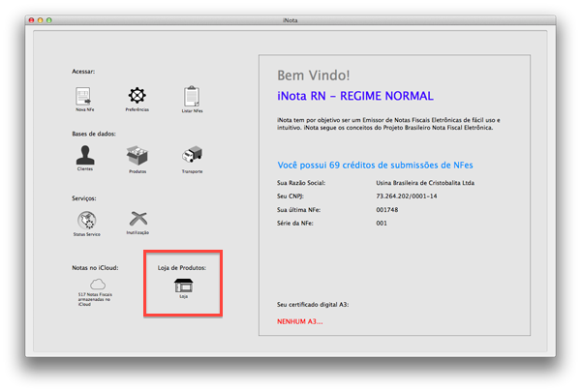Click the 'Série da NFe:' label
Image resolution: width=581 pixels, height=392 pixels.
295,223
